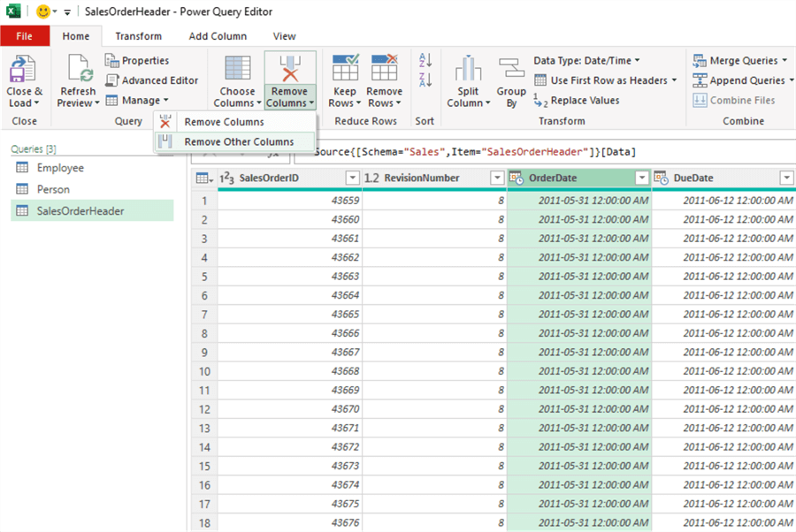This screenshot has height=532, width=796.
Task: Expand the SalesOrderID column filter dropdown
Action: point(352,179)
